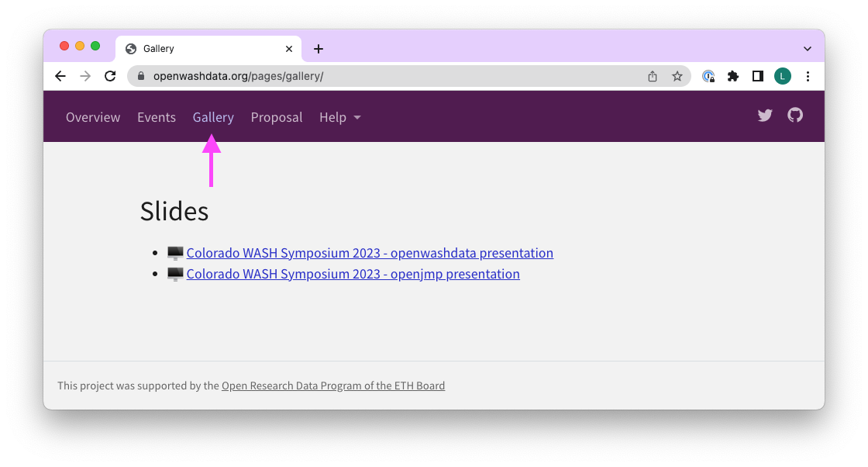Open the Twitter profile from the navbar
This screenshot has width=868, height=467.
tap(764, 115)
